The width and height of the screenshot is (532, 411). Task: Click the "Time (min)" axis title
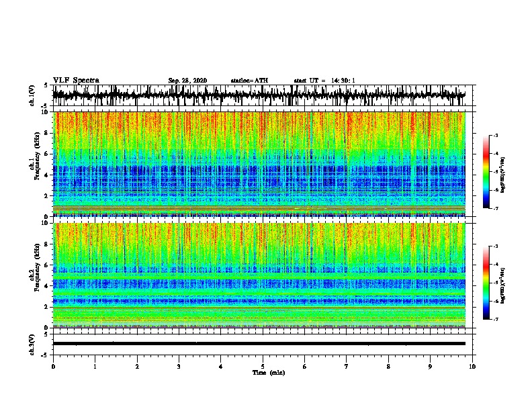pos(269,373)
